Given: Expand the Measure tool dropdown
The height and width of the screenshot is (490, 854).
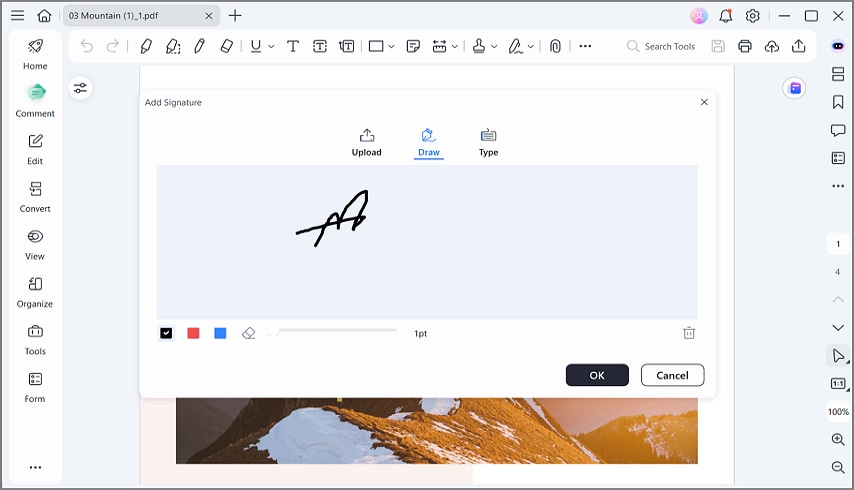Looking at the screenshot, I should click(x=454, y=47).
